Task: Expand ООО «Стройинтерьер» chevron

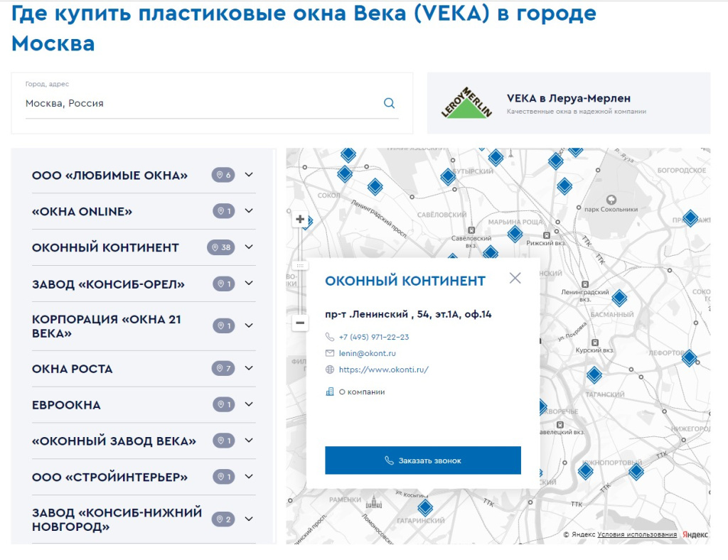Action: pyautogui.click(x=249, y=477)
